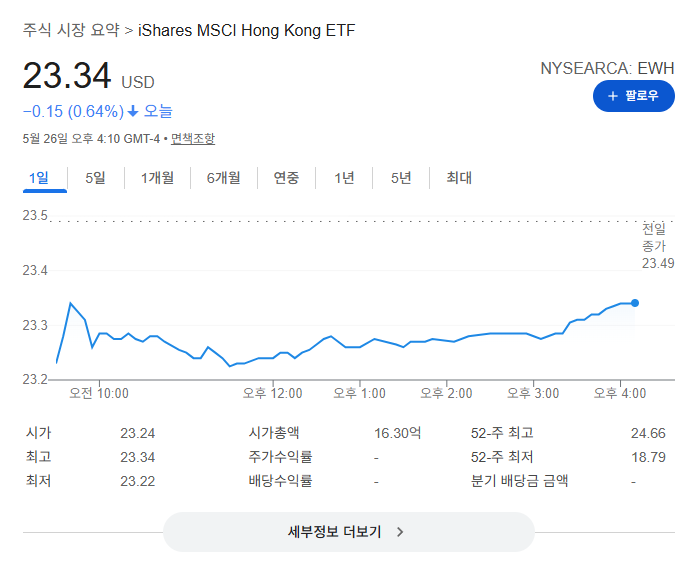Switch to the 5일 chart range
Image resolution: width=692 pixels, height=572 pixels.
coord(95,178)
